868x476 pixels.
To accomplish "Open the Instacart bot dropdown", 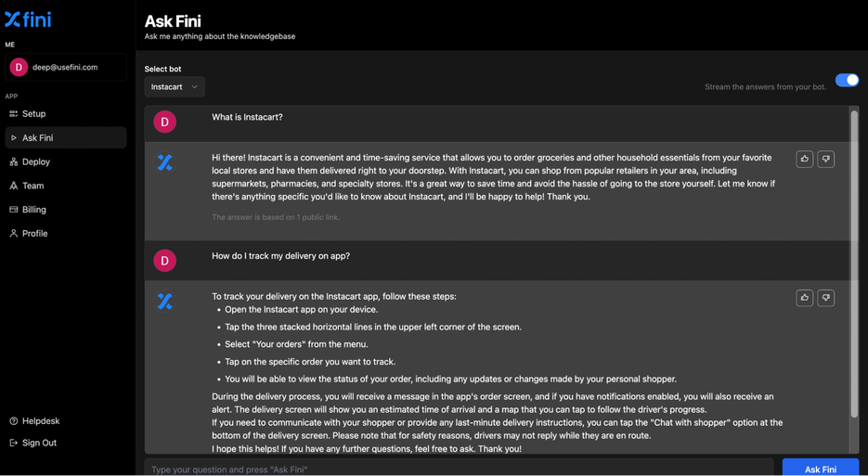I will coord(175,87).
